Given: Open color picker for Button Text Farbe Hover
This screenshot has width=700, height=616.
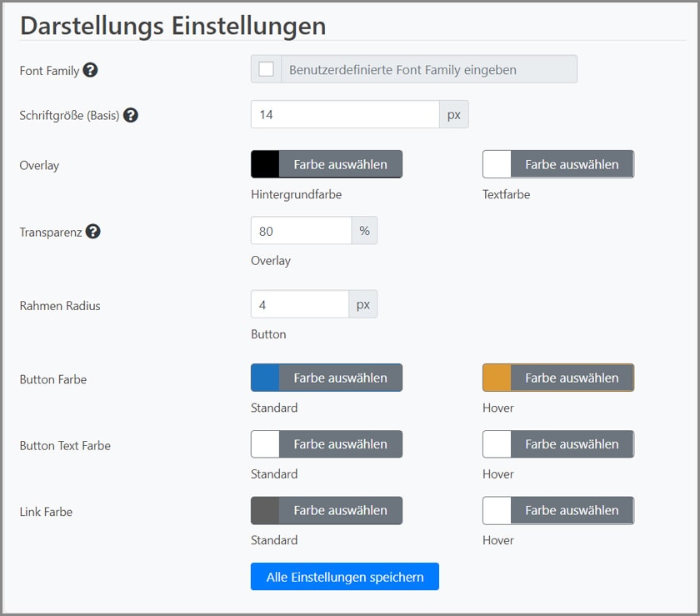Looking at the screenshot, I should coord(572,444).
